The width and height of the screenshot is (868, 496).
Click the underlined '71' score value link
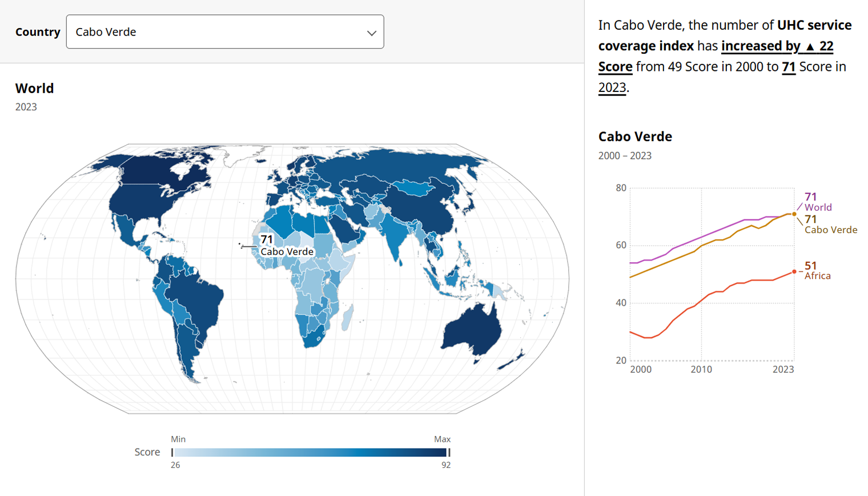pyautogui.click(x=789, y=67)
